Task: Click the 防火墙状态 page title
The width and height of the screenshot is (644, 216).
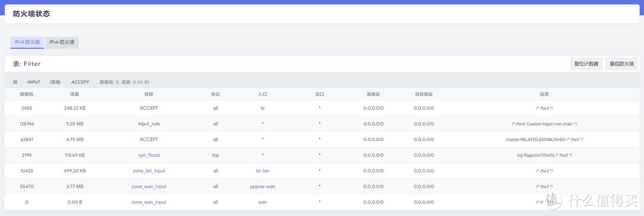Action: click(x=31, y=14)
